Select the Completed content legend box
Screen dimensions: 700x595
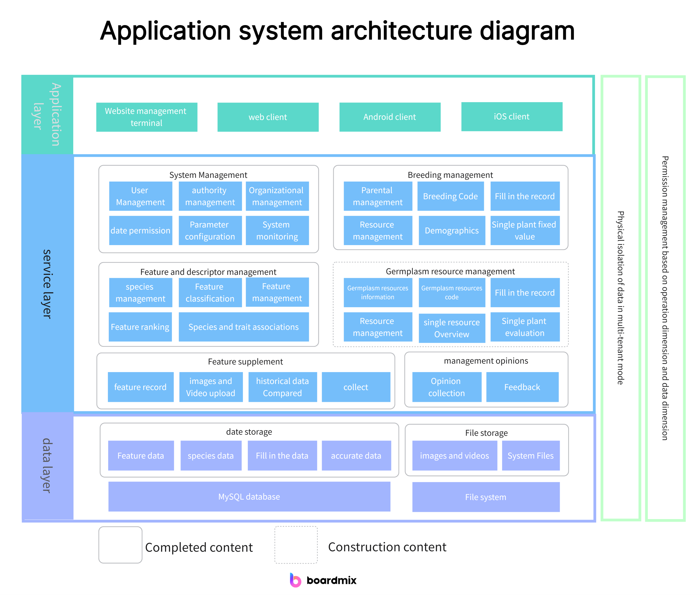click(120, 544)
